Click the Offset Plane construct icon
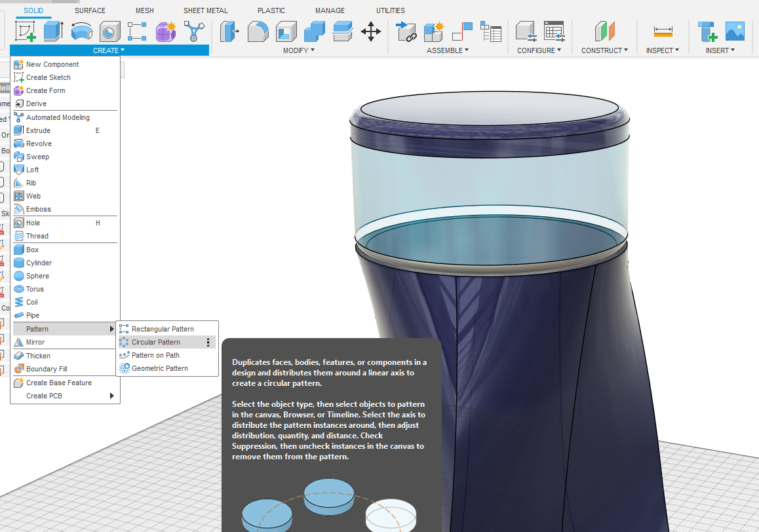Screen dimensions: 759x532 pyautogui.click(x=604, y=31)
